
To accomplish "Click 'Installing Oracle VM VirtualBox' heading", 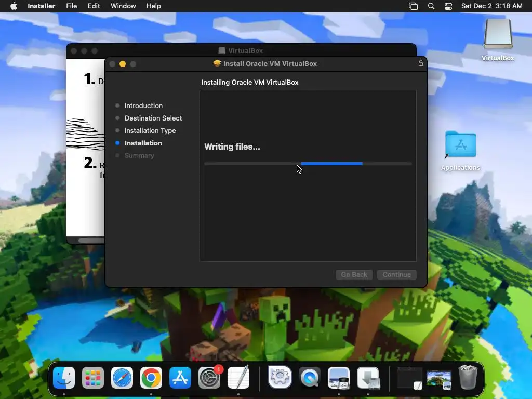I will click(250, 82).
